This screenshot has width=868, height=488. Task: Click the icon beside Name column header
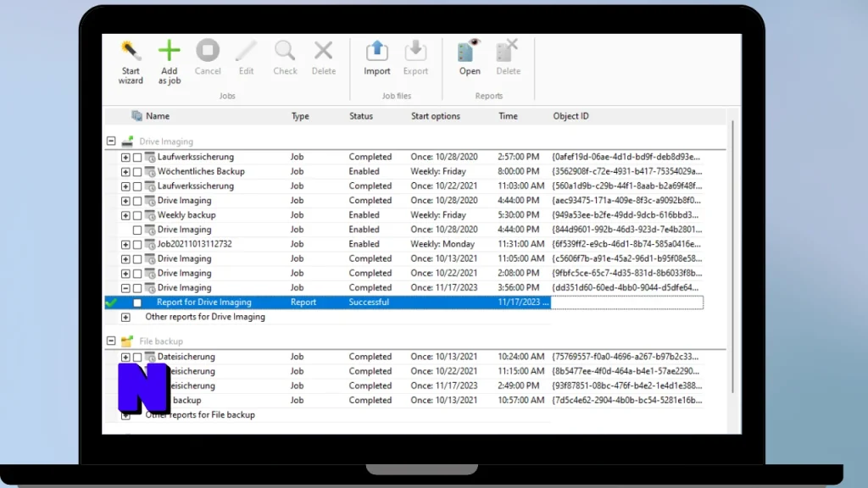136,115
